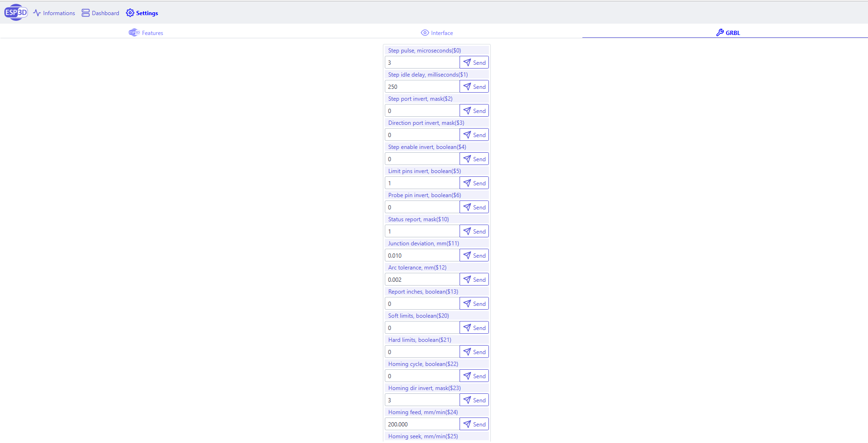
Task: Open the Dashboard page
Action: pyautogui.click(x=100, y=13)
